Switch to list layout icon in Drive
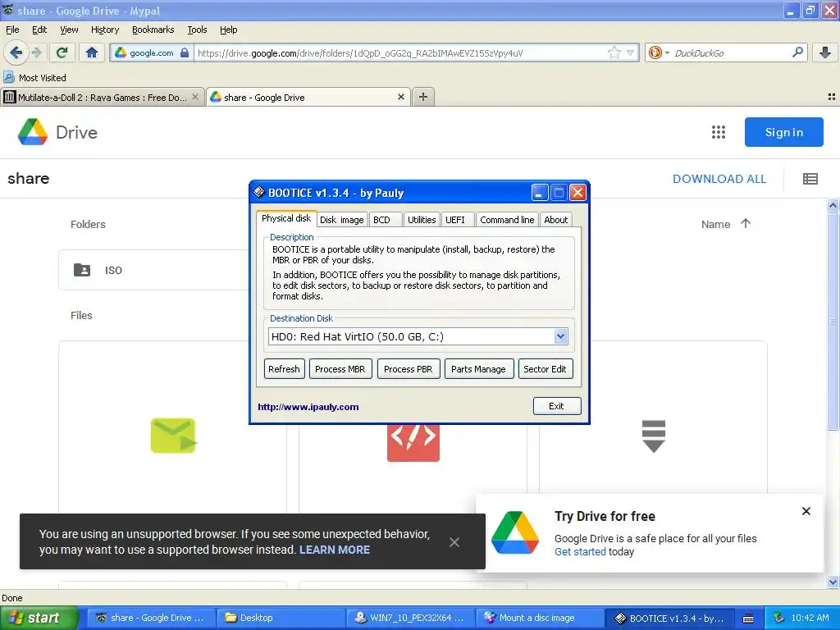The height and width of the screenshot is (630, 840). (x=810, y=179)
